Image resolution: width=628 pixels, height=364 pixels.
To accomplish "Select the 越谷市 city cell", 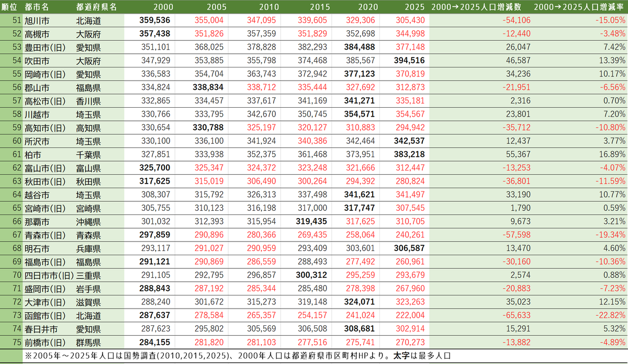I will [37, 195].
